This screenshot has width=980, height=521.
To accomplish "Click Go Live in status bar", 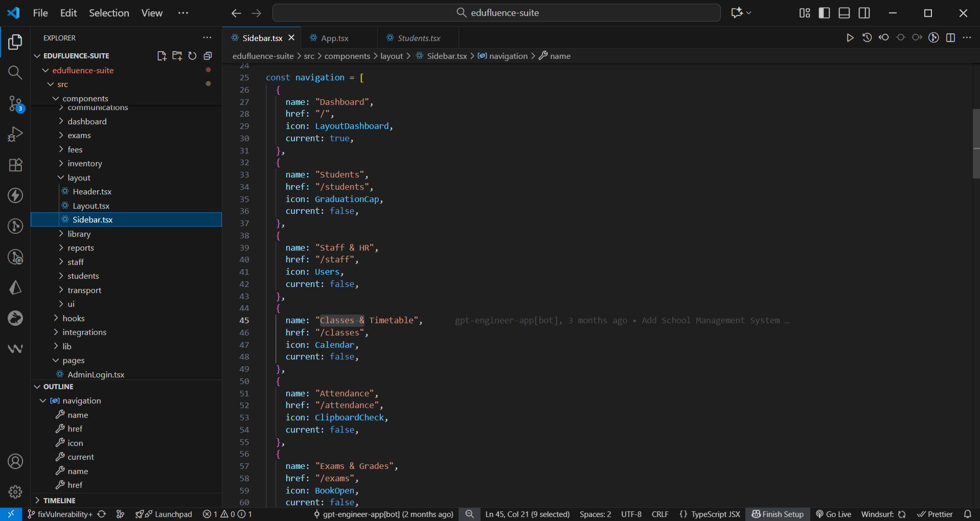I will (833, 514).
